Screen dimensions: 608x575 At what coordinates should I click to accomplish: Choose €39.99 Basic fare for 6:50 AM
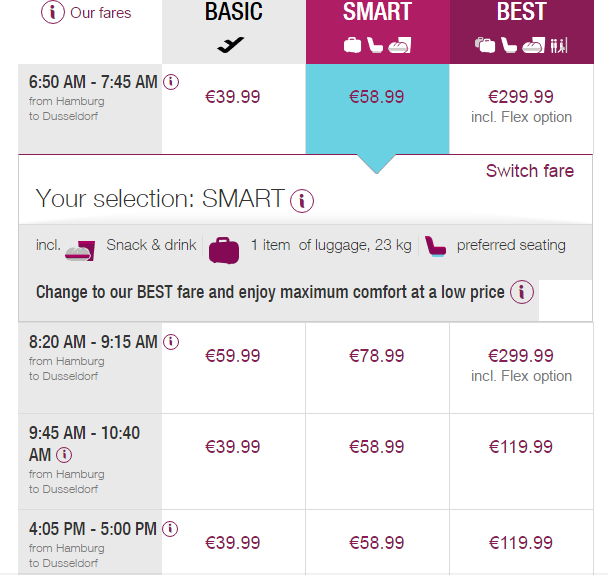click(x=233, y=97)
